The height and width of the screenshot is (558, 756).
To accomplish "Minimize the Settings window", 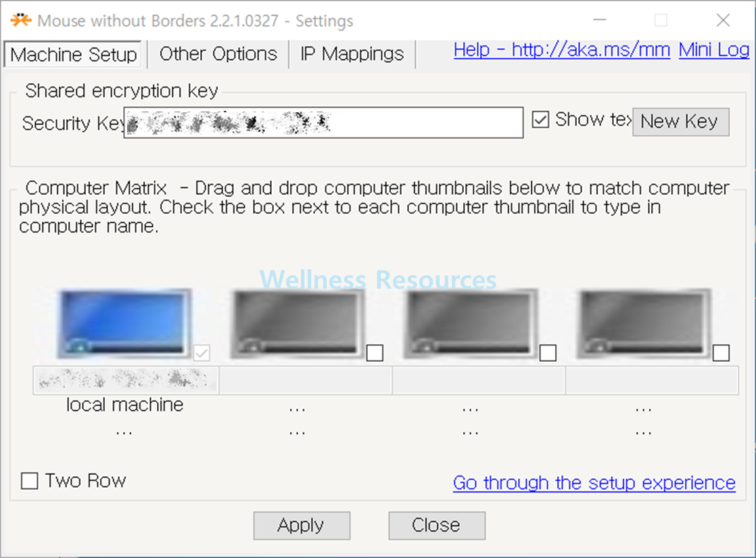I will 599,20.
